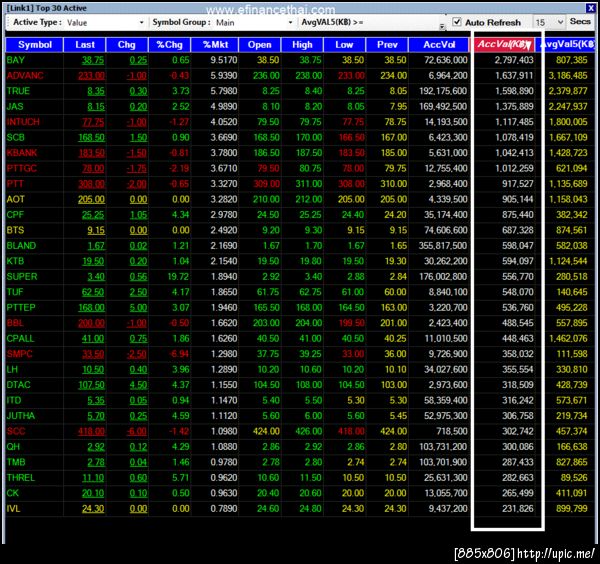Select the DTAC symbol
The width and height of the screenshot is (600, 564).
click(18, 385)
